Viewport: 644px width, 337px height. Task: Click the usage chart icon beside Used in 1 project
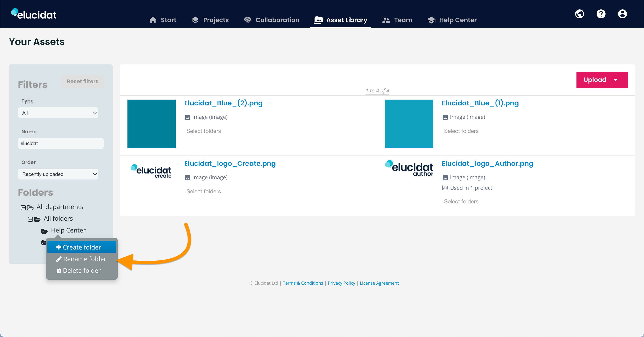tap(445, 188)
